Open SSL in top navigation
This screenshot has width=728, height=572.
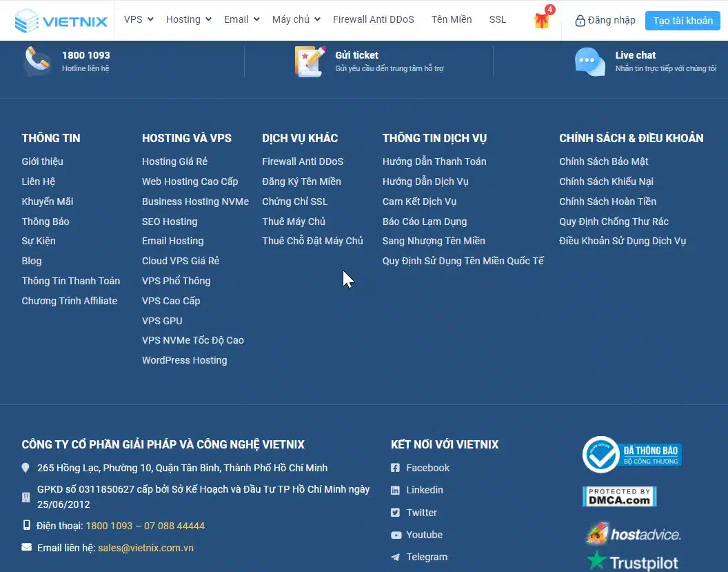497,19
